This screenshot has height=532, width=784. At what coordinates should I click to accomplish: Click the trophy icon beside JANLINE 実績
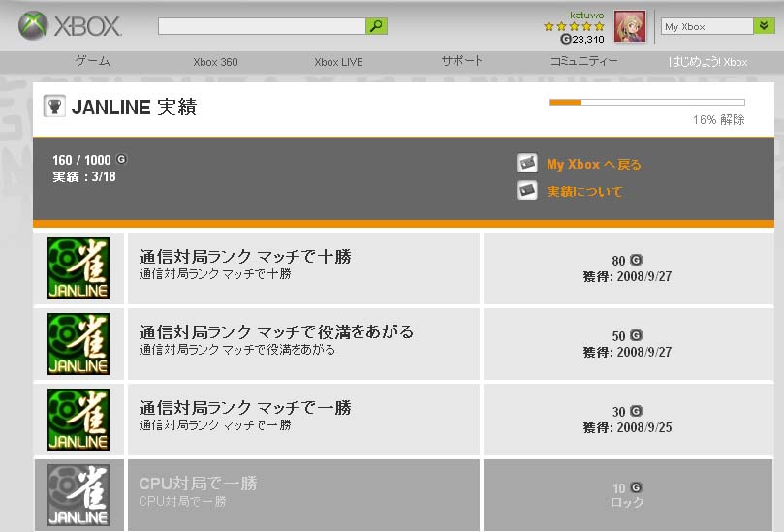[54, 106]
